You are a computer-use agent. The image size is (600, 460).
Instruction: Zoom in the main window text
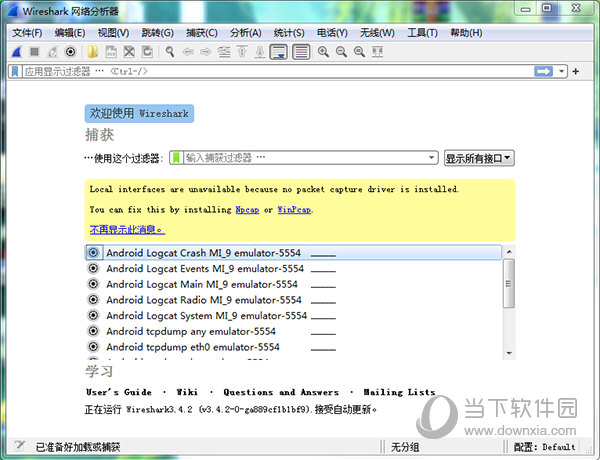[323, 52]
